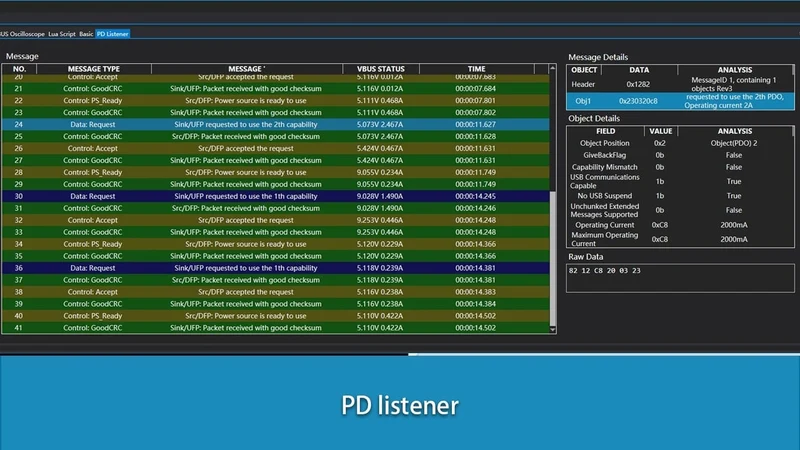Click the FIELD column header in Object Details
This screenshot has width=800, height=450.
click(606, 131)
